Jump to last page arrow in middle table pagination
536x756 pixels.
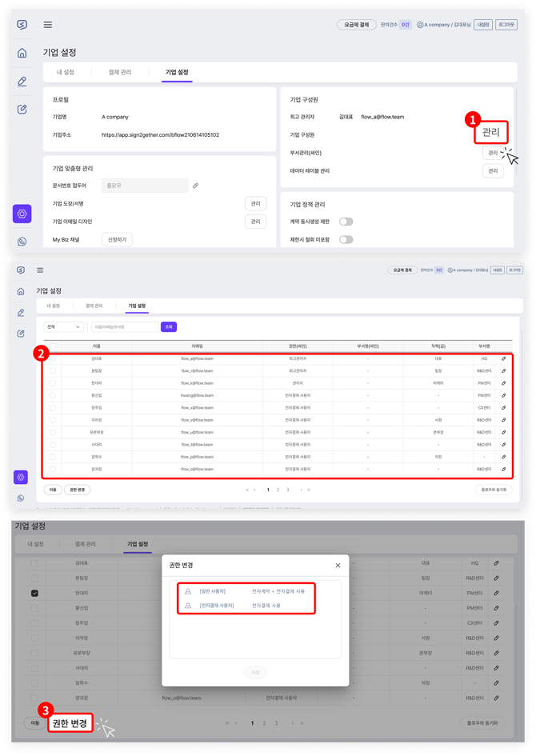309,490
